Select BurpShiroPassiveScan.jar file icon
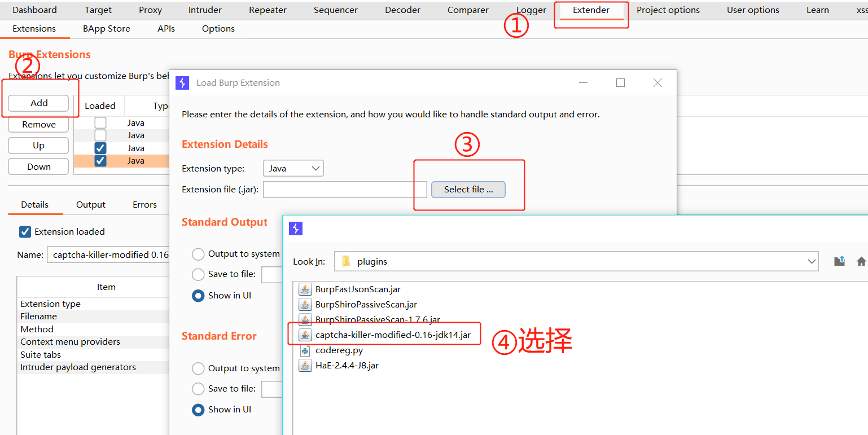The width and height of the screenshot is (868, 435). tap(305, 305)
